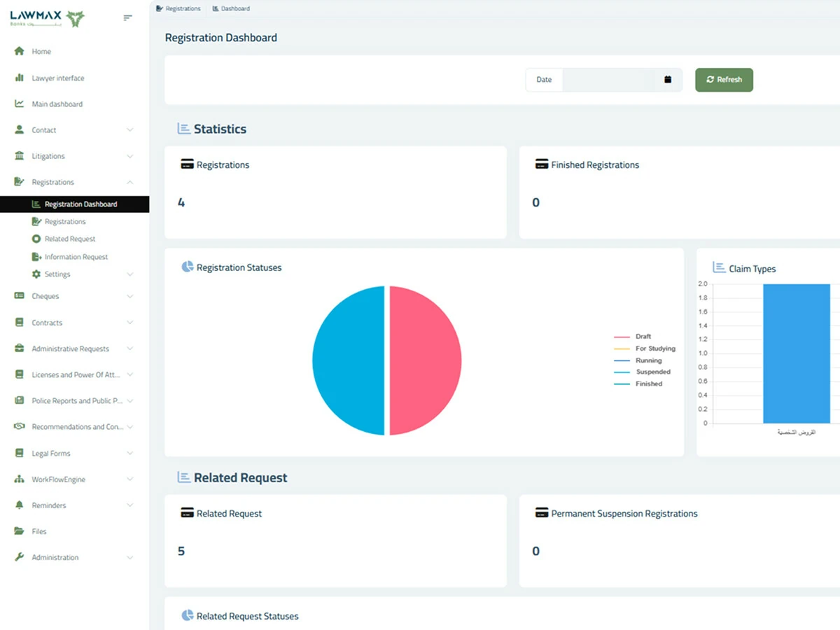
Task: Expand the Settings submenu chevron
Action: 130,274
